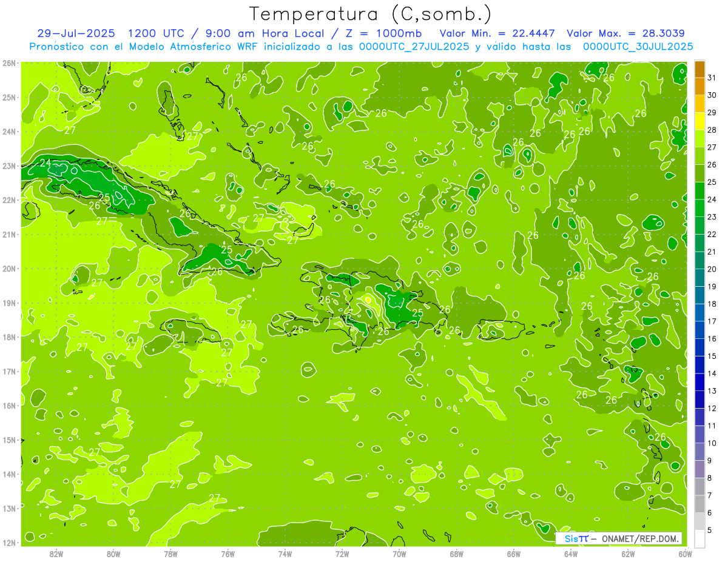Click the 66W longitude axis label

coord(514,554)
